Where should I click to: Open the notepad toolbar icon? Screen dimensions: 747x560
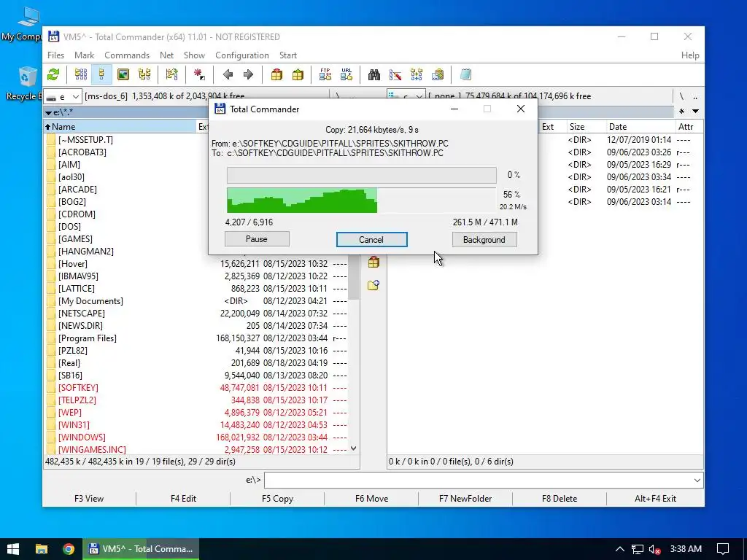[x=465, y=75]
